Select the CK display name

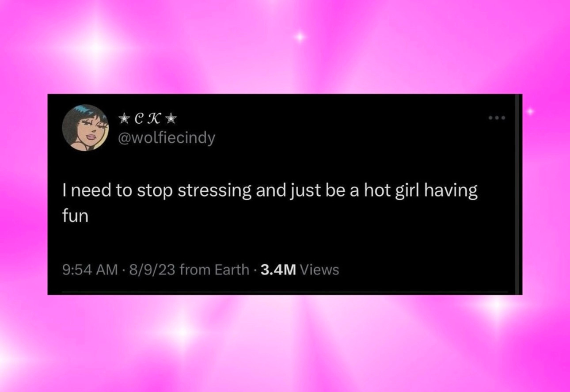[148, 118]
